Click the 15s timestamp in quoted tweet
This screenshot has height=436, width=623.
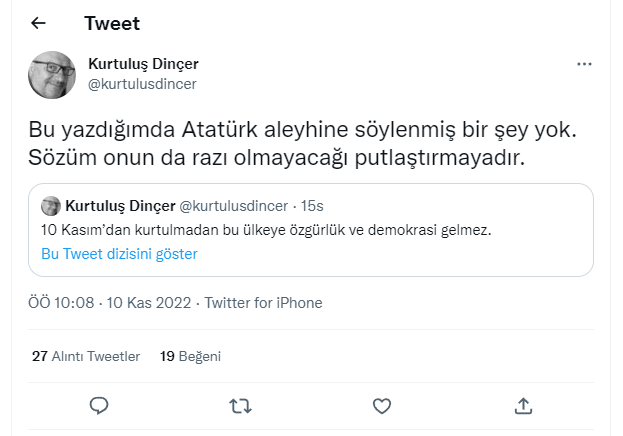pos(312,207)
